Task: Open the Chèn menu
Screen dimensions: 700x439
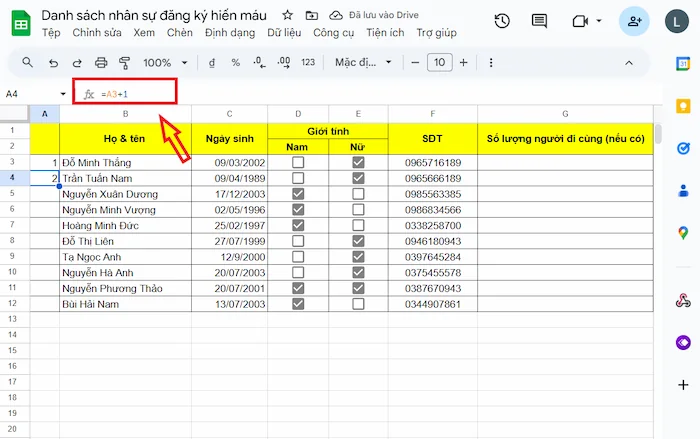Action: (179, 33)
